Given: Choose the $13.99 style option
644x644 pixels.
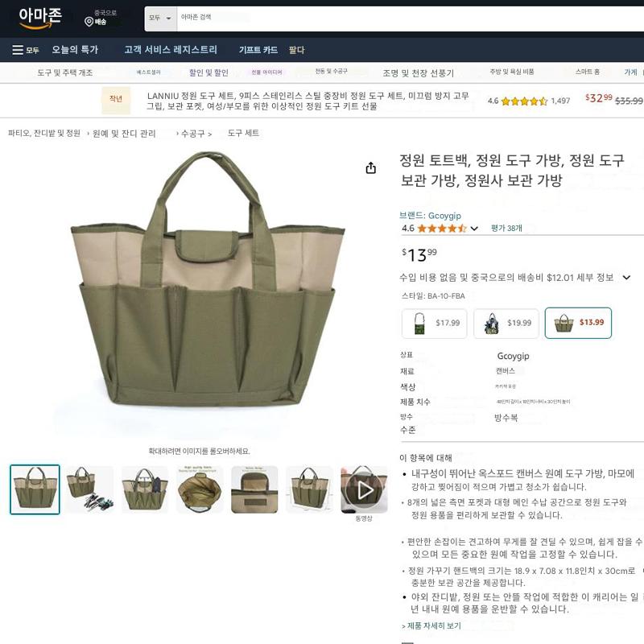Looking at the screenshot, I should click(578, 323).
